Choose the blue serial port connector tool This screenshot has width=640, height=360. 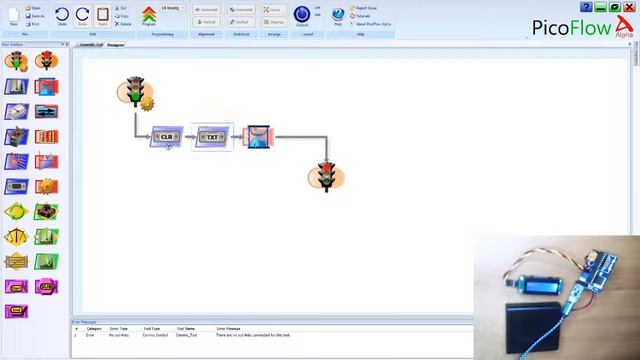(x=16, y=187)
